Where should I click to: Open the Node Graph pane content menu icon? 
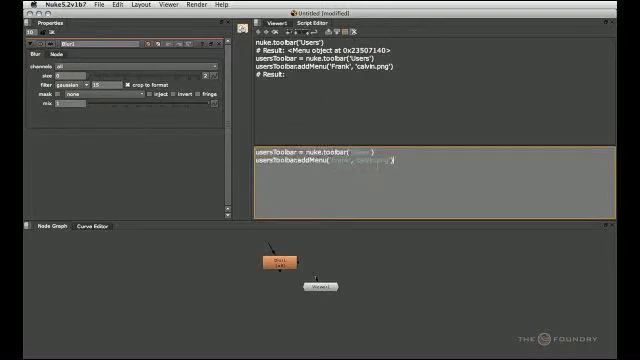pos(27,225)
